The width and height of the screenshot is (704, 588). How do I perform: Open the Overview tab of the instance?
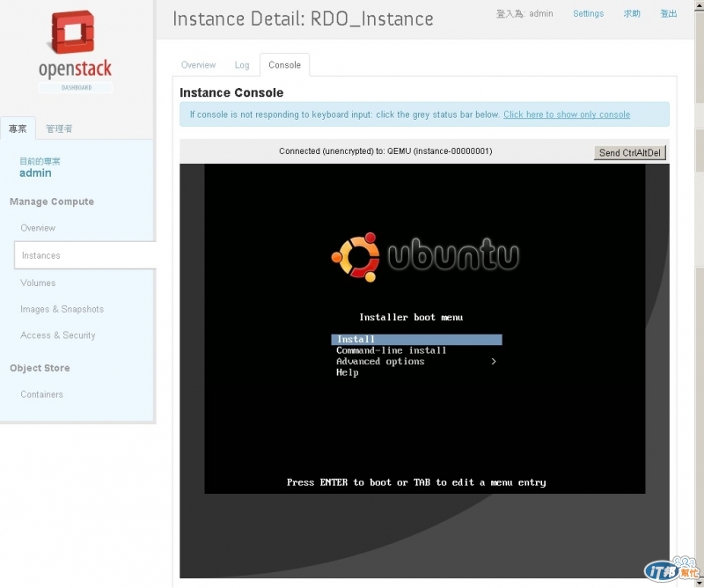click(198, 64)
